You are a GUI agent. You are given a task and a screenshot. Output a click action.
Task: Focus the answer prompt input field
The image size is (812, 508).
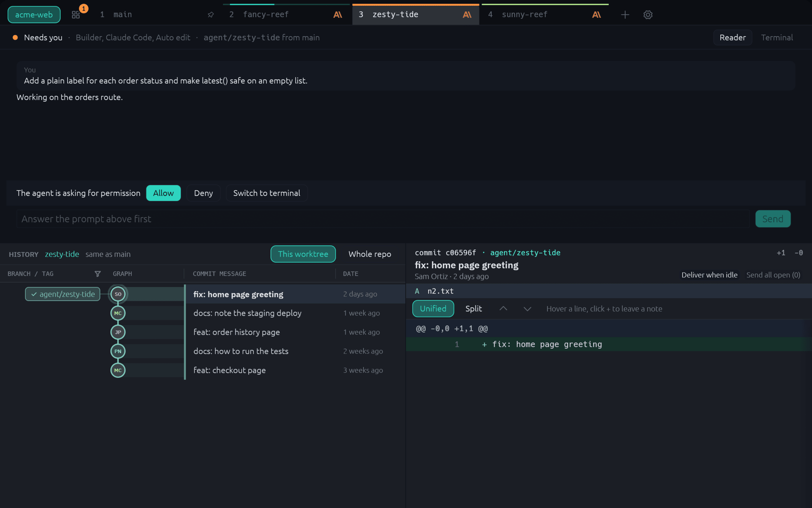383,219
